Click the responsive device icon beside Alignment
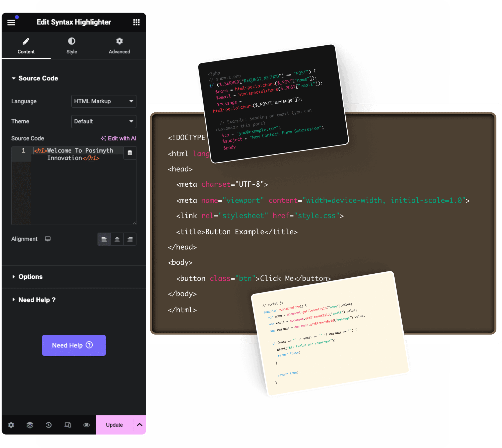The image size is (502, 448). click(x=48, y=239)
